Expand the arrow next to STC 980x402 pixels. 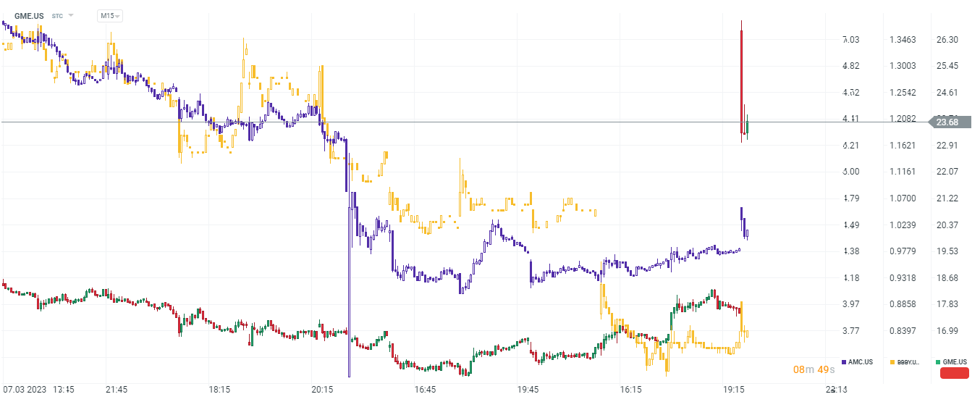pos(71,15)
